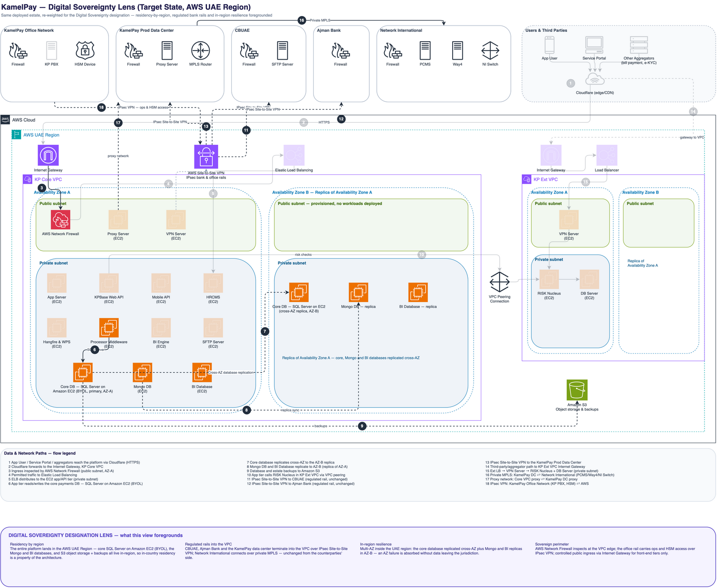Click the MPLS Router icon
This screenshot has width=717, height=588.
pyautogui.click(x=200, y=51)
